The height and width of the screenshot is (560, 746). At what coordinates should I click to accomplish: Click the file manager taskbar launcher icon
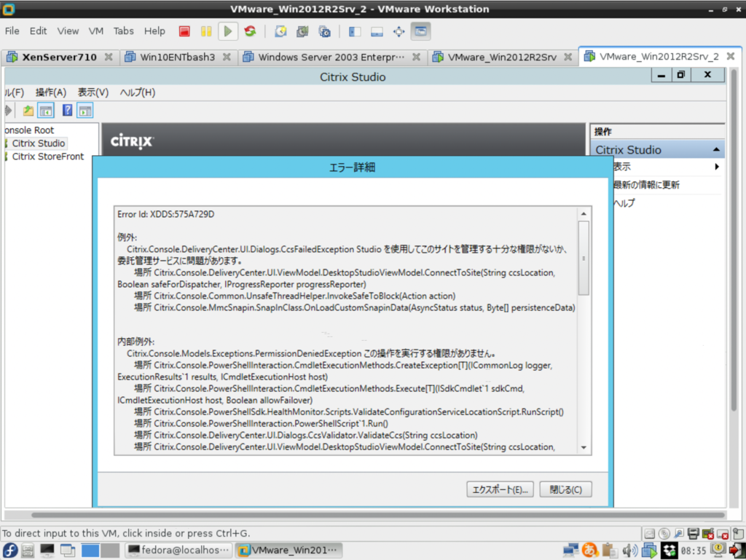pyautogui.click(x=28, y=551)
